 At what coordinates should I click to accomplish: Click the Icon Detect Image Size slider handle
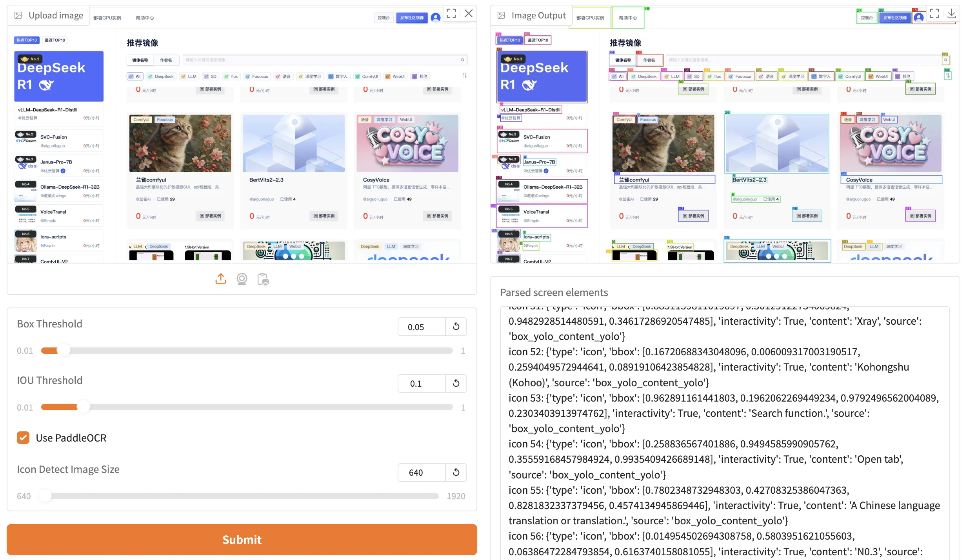coord(45,496)
